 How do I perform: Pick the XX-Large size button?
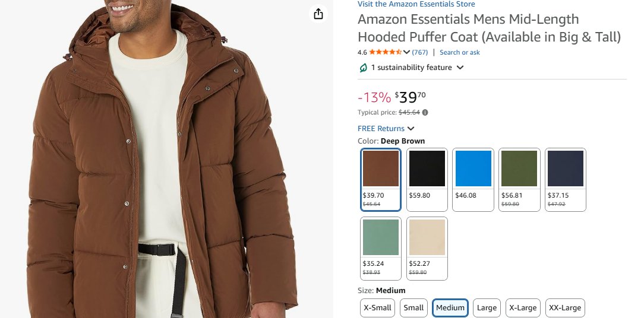(564, 307)
